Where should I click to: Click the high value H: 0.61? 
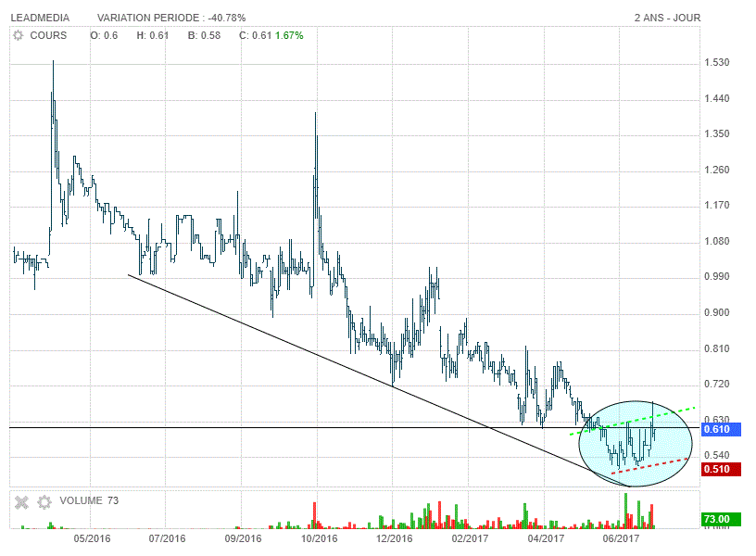click(152, 35)
